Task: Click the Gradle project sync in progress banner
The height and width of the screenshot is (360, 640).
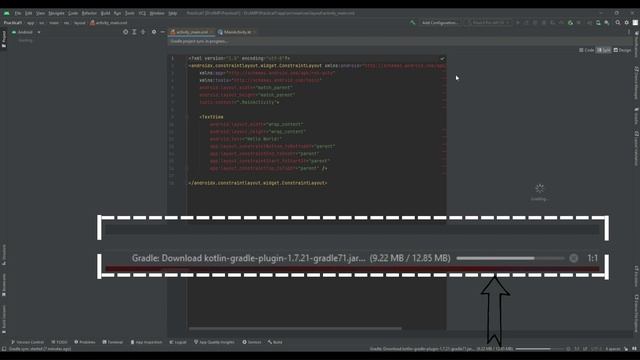Action: pyautogui.click(x=400, y=41)
